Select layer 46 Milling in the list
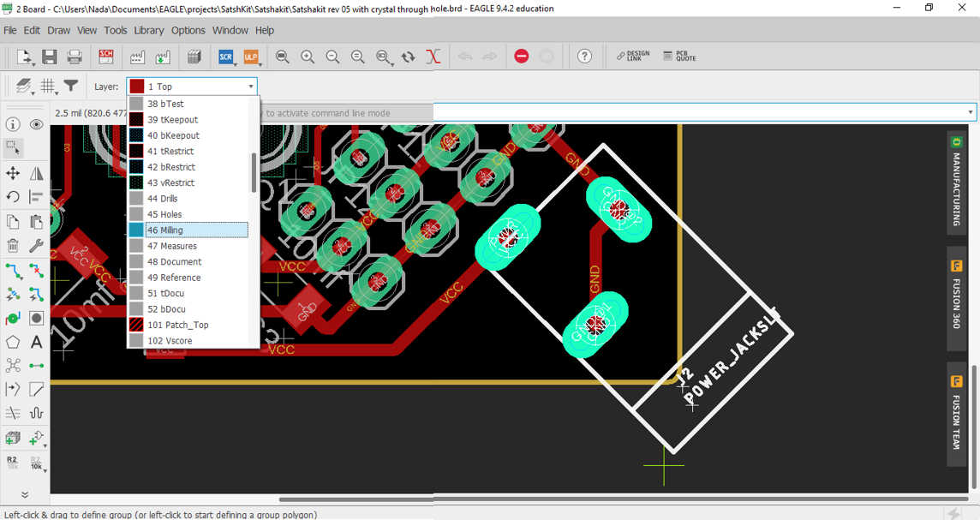This screenshot has width=980, height=520. (188, 230)
